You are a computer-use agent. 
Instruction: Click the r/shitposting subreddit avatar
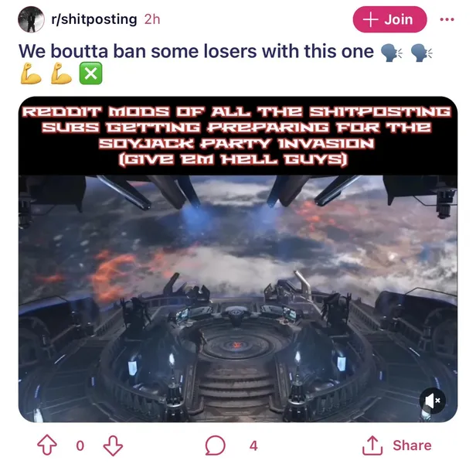coord(31,19)
